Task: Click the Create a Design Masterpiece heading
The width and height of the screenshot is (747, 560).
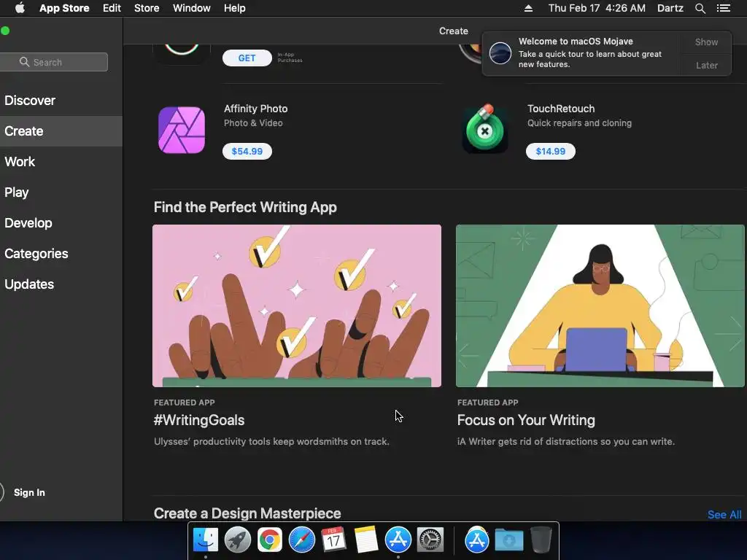Action: click(x=247, y=513)
